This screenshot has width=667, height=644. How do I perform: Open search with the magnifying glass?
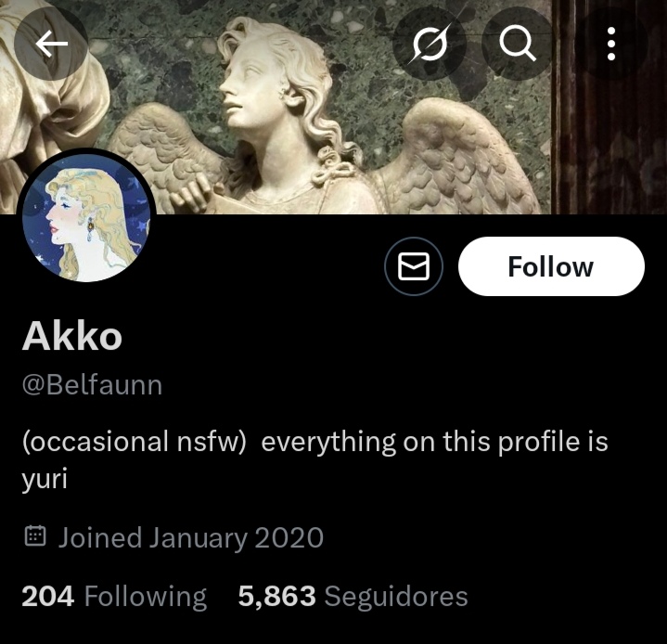click(x=518, y=44)
